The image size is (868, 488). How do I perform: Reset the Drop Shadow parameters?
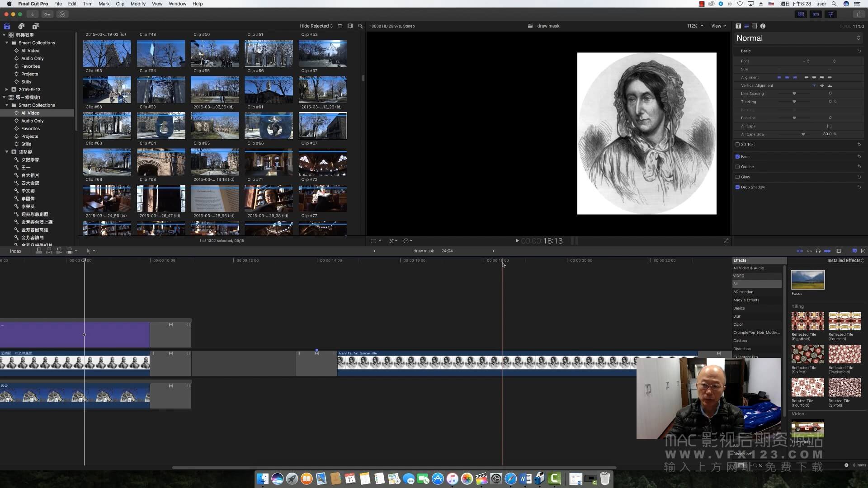pos(859,187)
